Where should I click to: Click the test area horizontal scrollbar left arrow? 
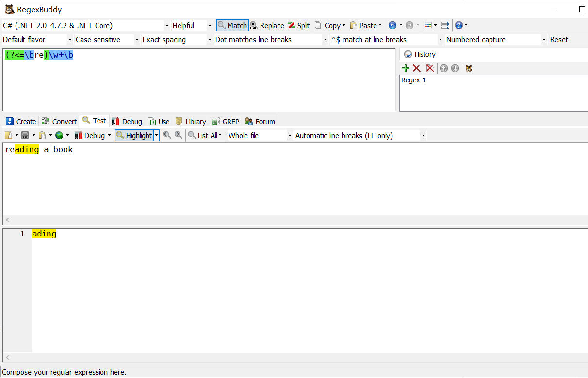(x=7, y=220)
